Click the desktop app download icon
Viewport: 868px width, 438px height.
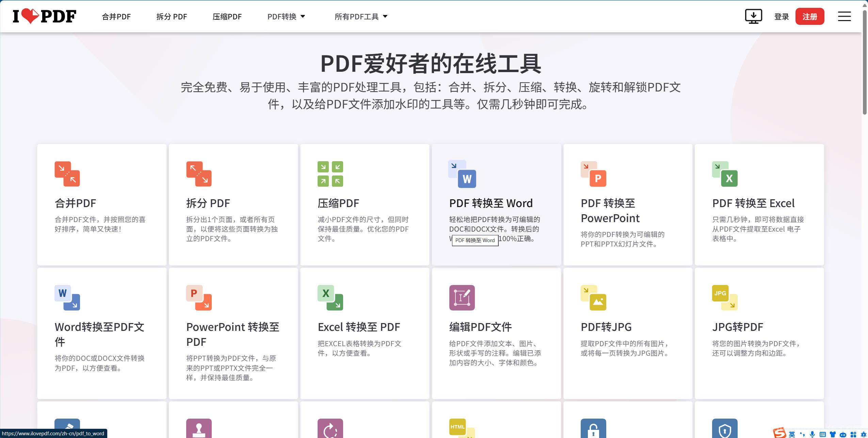pyautogui.click(x=753, y=16)
